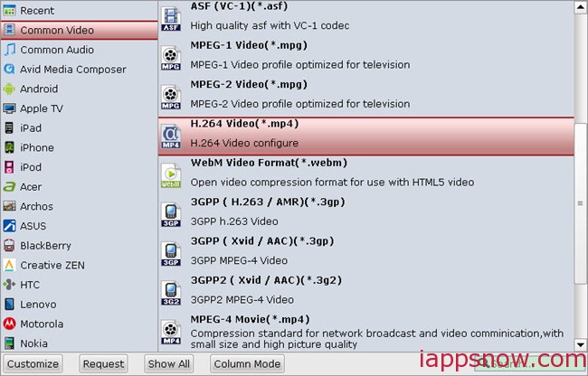Select the Avid Media Composer icon
588x376 pixels.
[9, 70]
